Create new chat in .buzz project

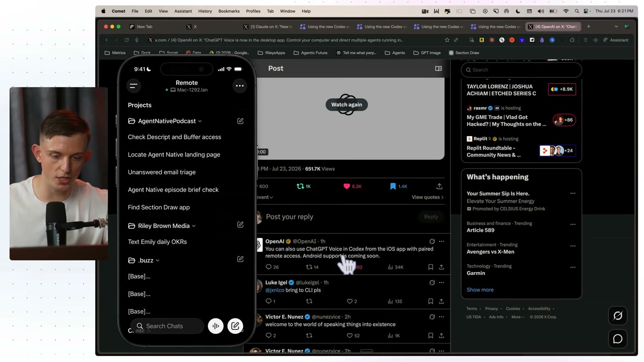(x=240, y=259)
